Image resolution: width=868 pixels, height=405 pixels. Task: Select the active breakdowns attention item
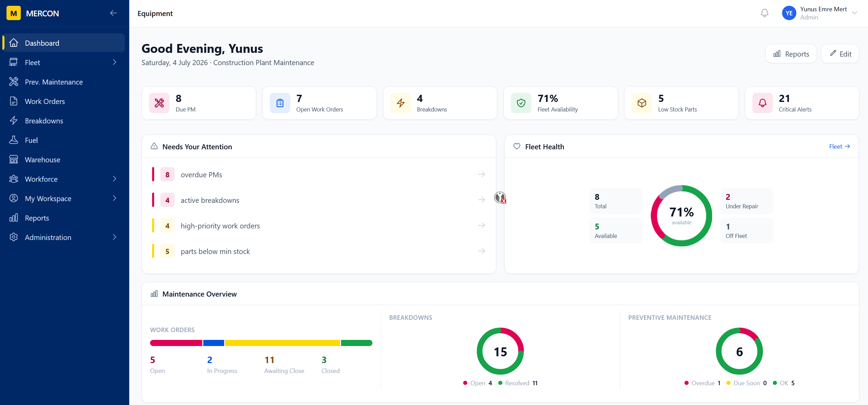point(319,200)
